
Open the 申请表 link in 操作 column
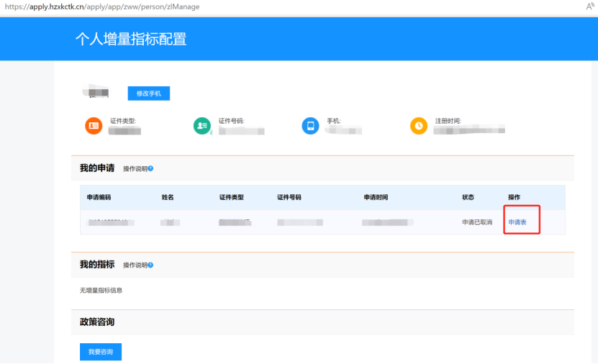click(x=517, y=222)
